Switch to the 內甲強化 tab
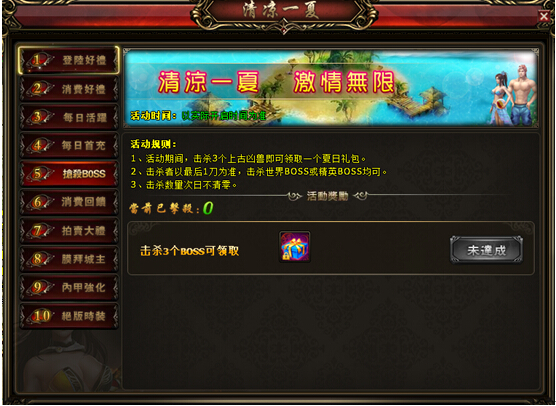This screenshot has height=406, width=556. [69, 287]
